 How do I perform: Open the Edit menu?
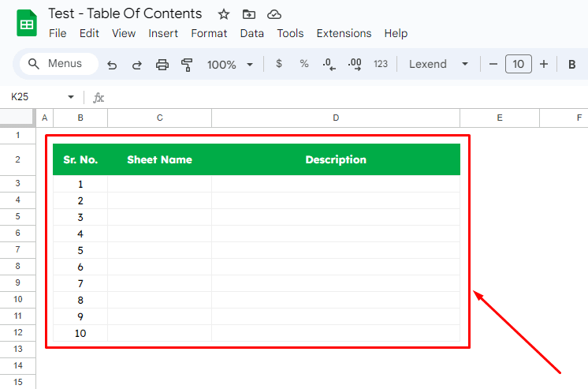click(x=89, y=33)
